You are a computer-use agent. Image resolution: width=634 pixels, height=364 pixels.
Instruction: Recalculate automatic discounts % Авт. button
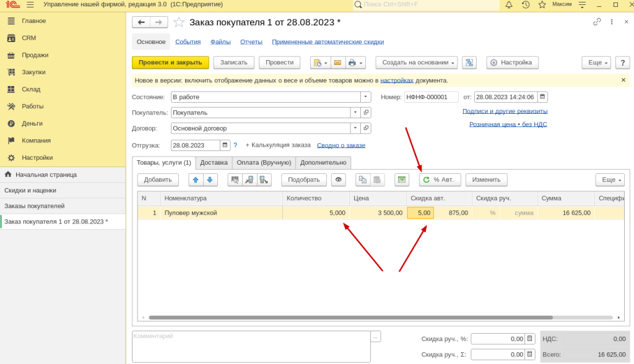440,180
